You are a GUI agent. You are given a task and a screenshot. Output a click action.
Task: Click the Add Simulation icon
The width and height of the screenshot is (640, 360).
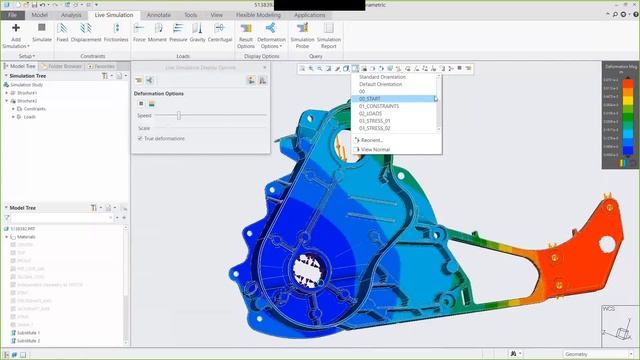(16, 28)
